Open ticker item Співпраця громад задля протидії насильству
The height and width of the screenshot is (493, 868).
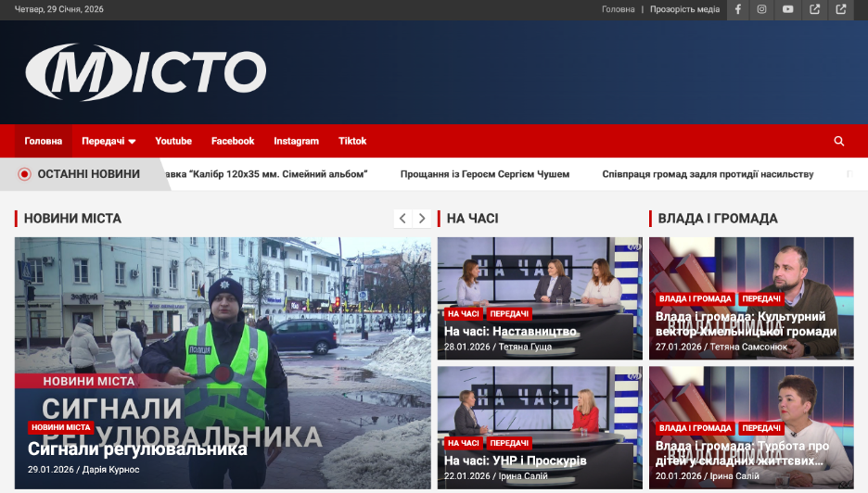coord(707,173)
